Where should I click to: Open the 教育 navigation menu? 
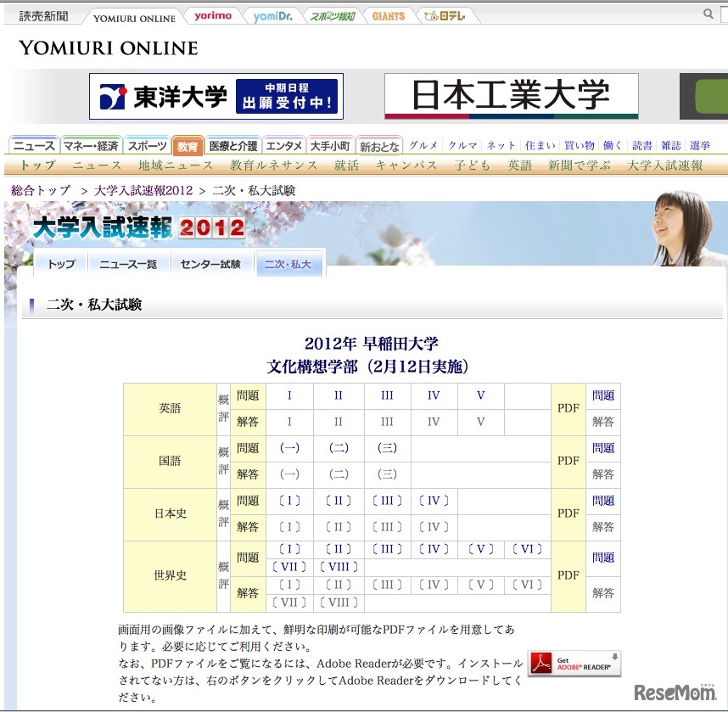click(x=187, y=145)
